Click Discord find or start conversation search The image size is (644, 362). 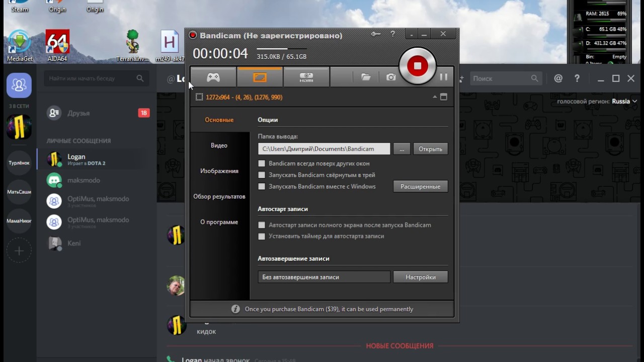click(x=97, y=78)
